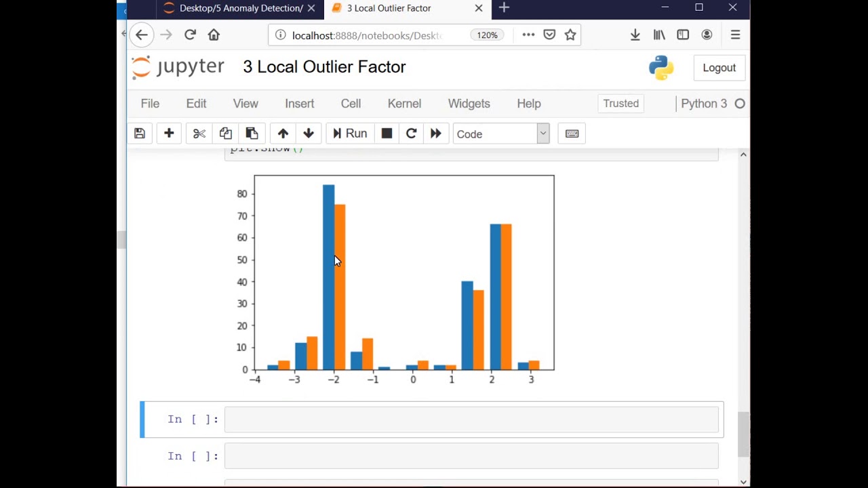
Task: Open a new browser tab
Action: click(x=504, y=8)
